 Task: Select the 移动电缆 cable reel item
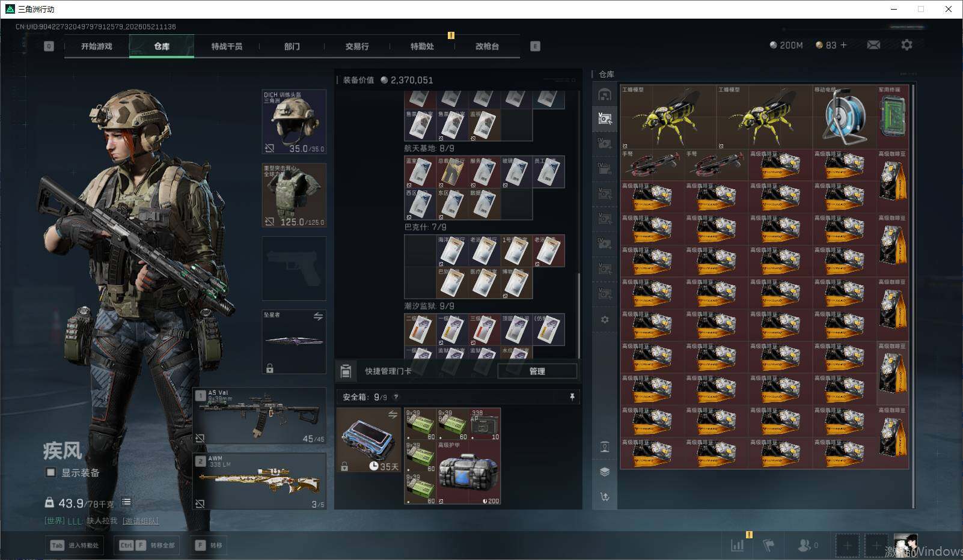pyautogui.click(x=845, y=117)
